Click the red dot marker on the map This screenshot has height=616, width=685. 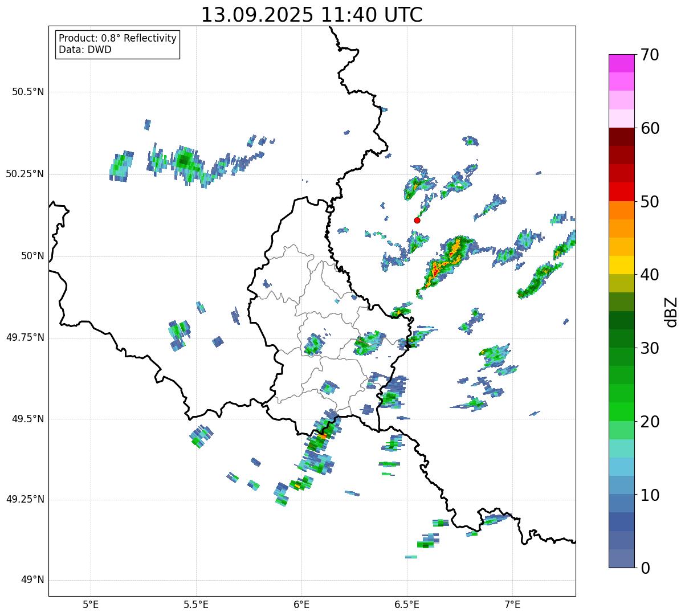(x=417, y=220)
